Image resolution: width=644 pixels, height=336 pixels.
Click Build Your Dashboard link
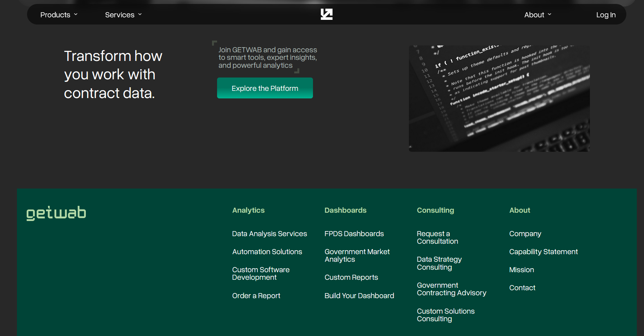(x=359, y=296)
